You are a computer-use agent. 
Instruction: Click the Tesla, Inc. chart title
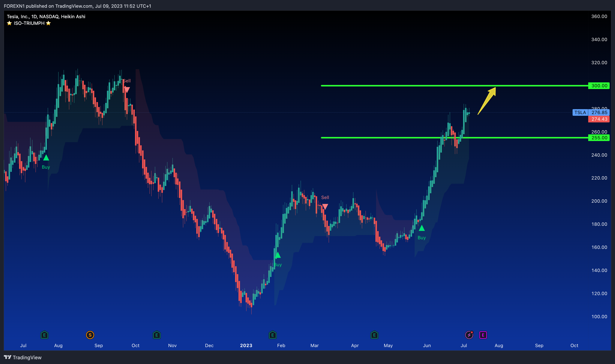(46, 16)
